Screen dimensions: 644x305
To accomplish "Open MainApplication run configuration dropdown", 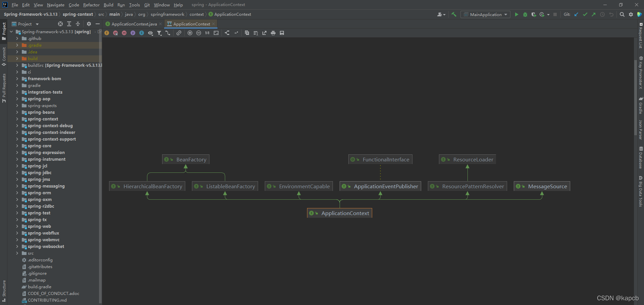I will coord(485,14).
